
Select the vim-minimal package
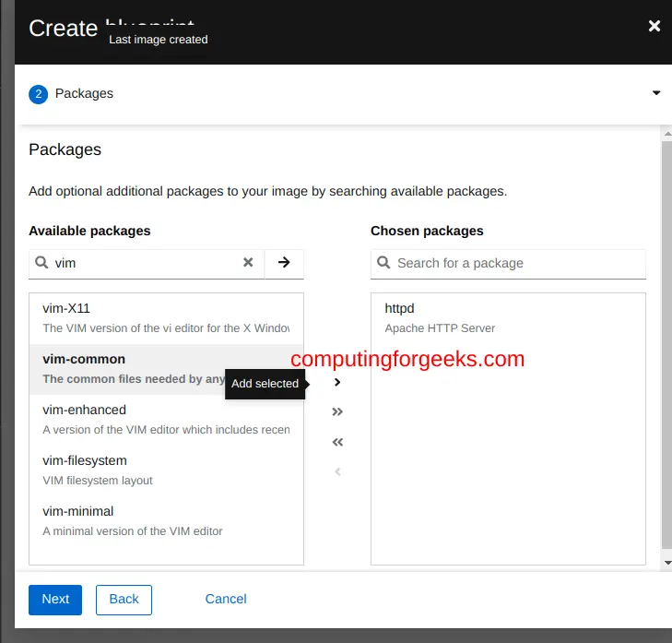[x=166, y=521]
